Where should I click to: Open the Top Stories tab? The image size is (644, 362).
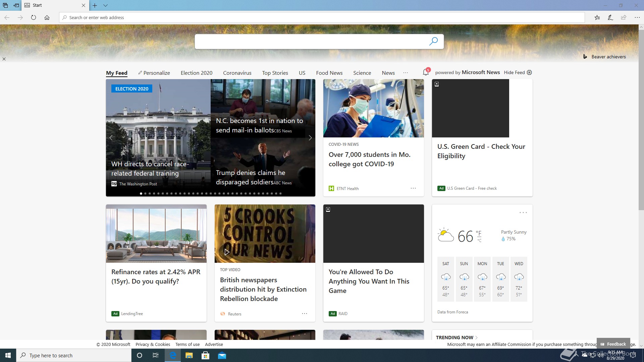click(275, 73)
